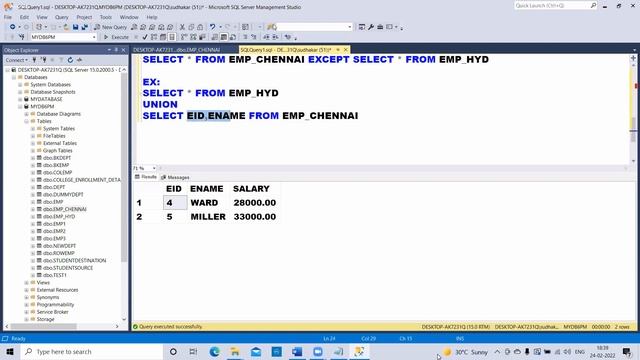Switch to the Messages results tab

click(x=175, y=177)
